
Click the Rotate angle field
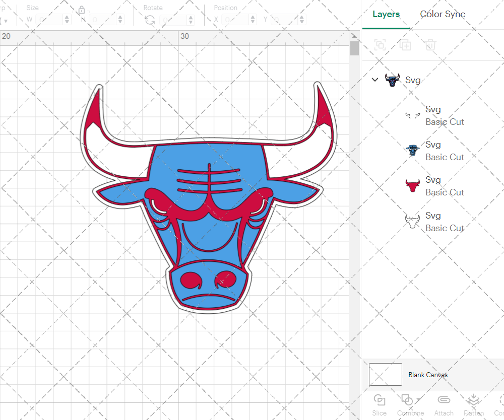pyautogui.click(x=173, y=20)
